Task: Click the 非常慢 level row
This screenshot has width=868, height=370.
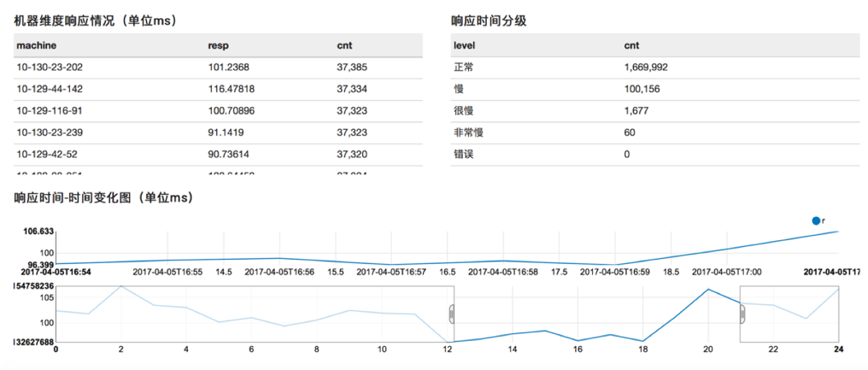Action: [656, 133]
